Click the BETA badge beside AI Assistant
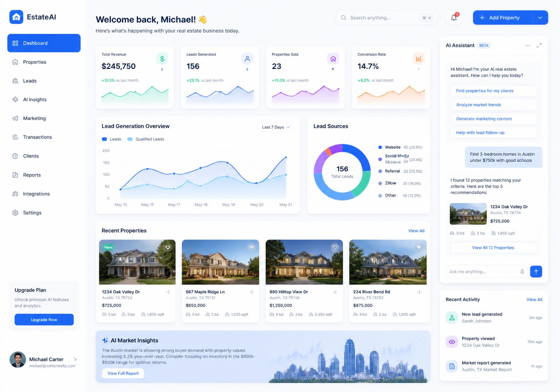 point(484,45)
